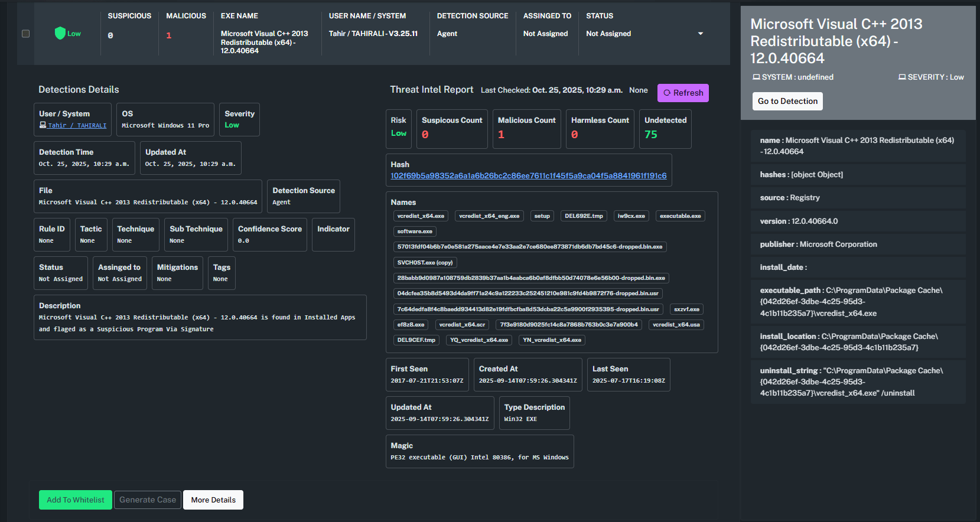Click the 28babb9d0987a108 dropped.bin.exe tag
Screen dimensions: 980x522
point(531,278)
